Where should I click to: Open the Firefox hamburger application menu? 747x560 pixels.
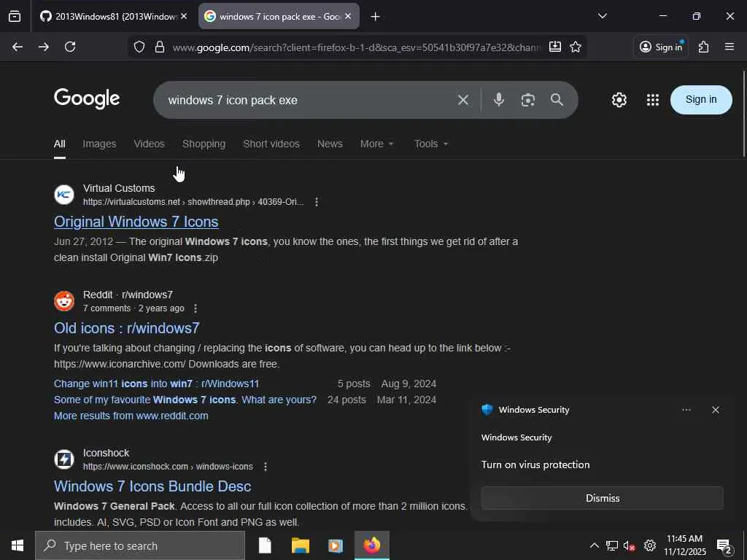tap(729, 47)
